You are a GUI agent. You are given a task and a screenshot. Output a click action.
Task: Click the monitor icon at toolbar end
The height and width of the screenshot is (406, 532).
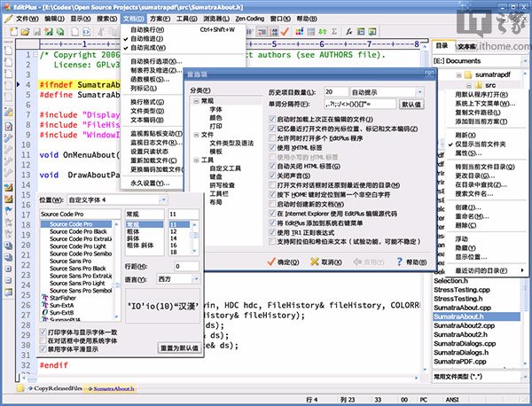click(x=372, y=32)
